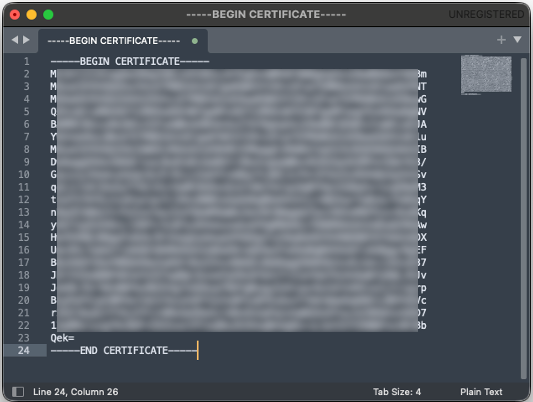This screenshot has height=402, width=533.
Task: Click line number 5 in gutter
Action: tap(27, 111)
